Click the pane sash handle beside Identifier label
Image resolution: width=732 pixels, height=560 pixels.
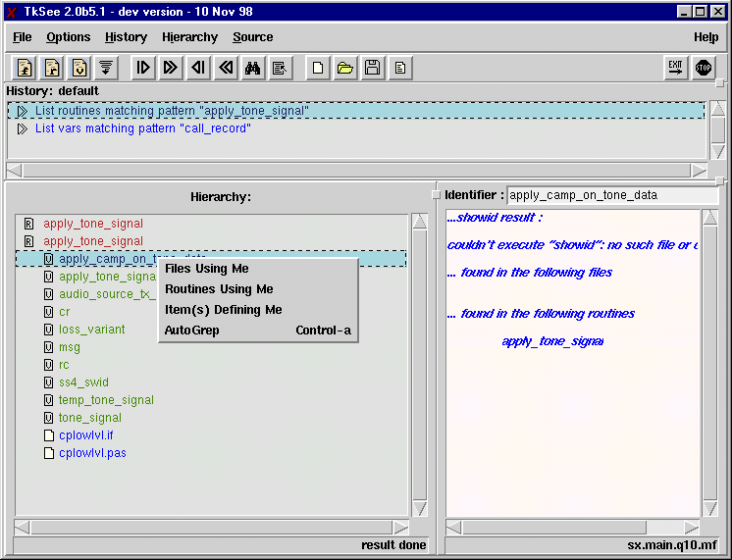pyautogui.click(x=437, y=195)
